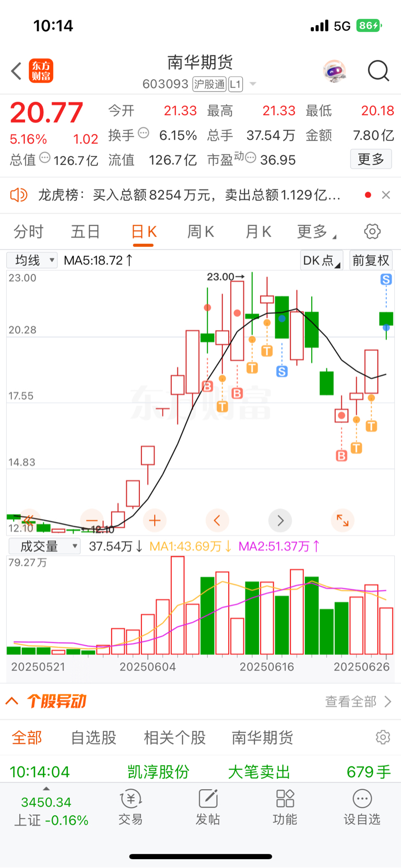
Task: Show the 市盈 info tooltip icon
Action: point(251,158)
